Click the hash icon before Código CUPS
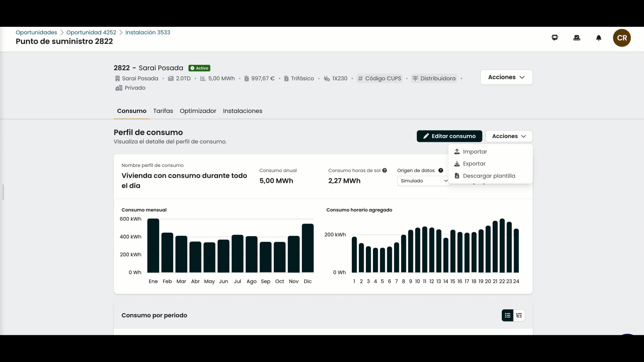The width and height of the screenshot is (644, 362). [x=361, y=78]
